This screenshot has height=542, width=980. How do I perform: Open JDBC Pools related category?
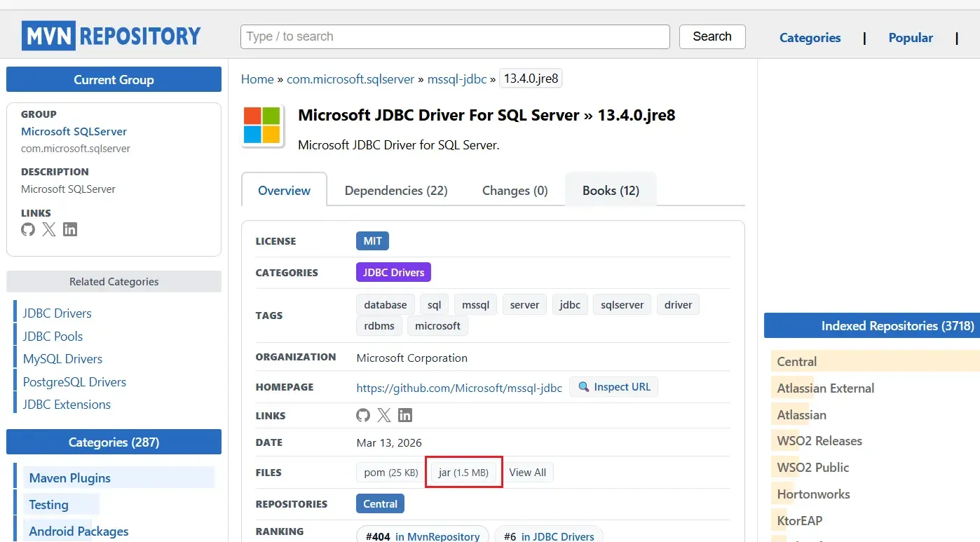pos(53,336)
